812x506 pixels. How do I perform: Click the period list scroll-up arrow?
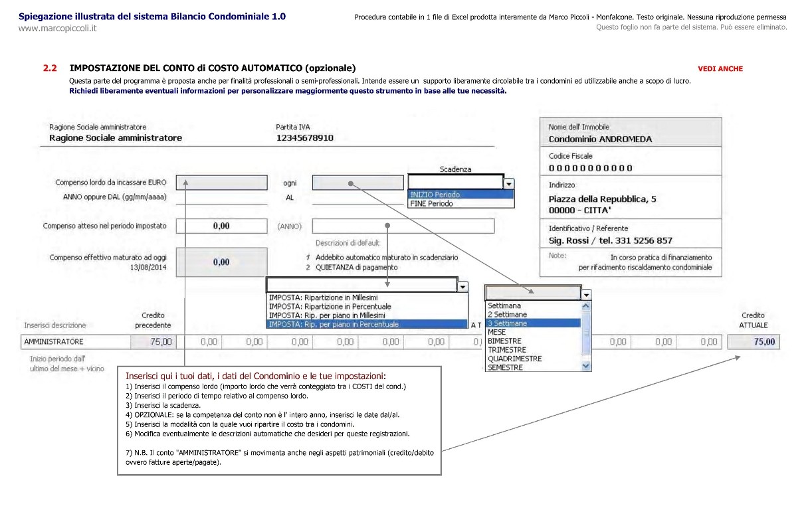586,306
